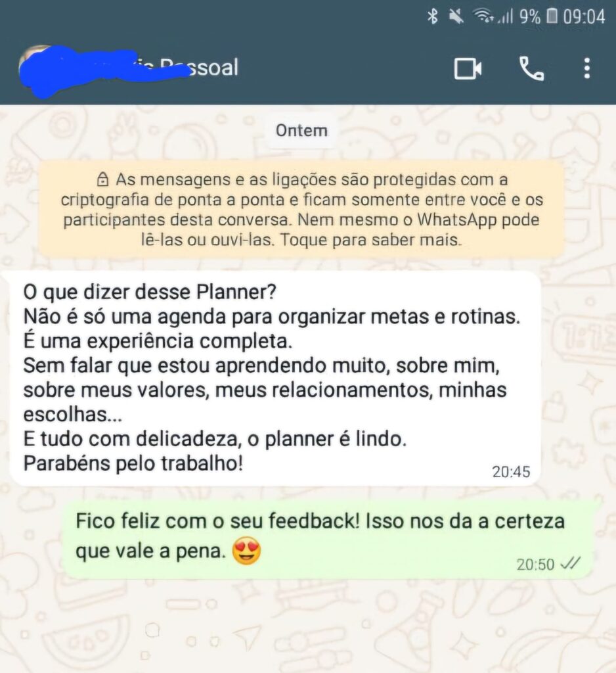
Task: Start a video call with the contact
Action: coord(468,68)
